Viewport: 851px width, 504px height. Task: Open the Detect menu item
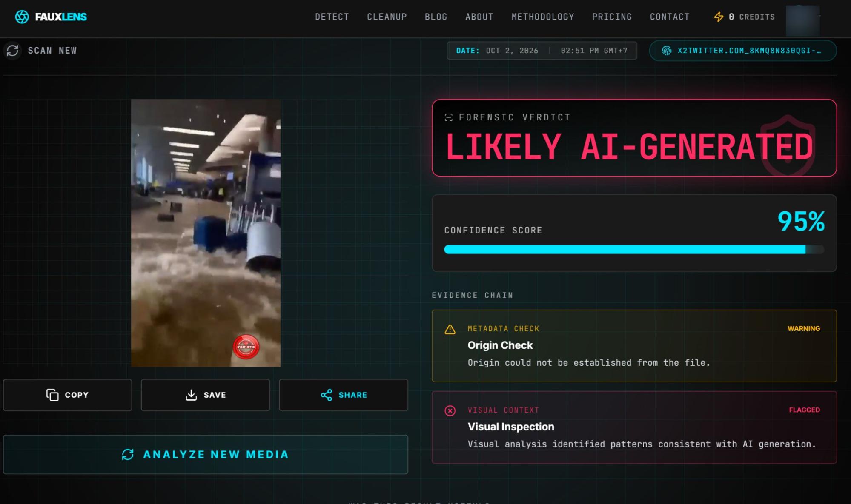(332, 17)
